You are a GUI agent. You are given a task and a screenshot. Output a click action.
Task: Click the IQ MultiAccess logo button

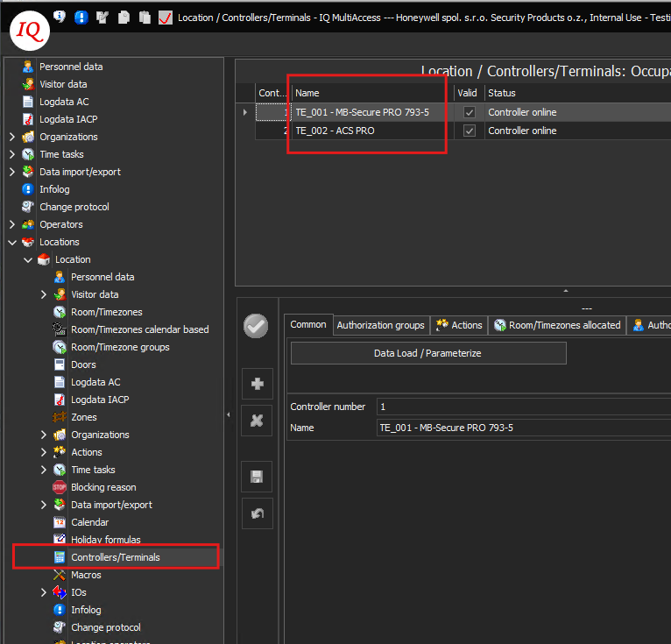tap(30, 31)
